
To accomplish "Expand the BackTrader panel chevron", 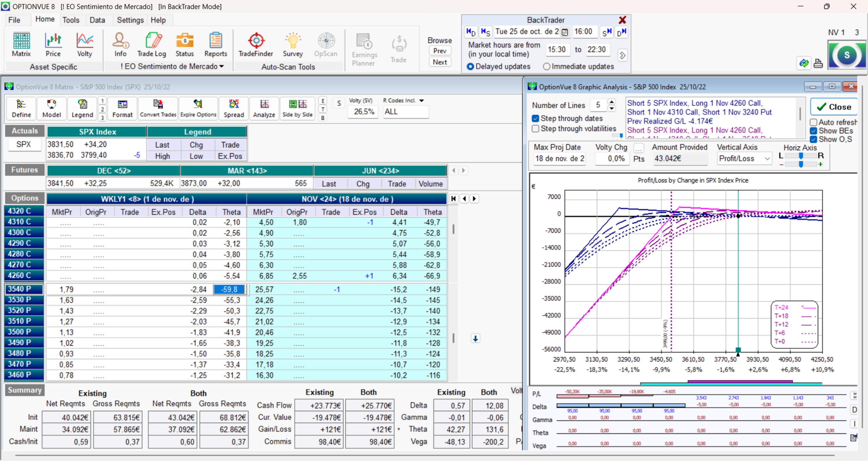I will click(622, 55).
